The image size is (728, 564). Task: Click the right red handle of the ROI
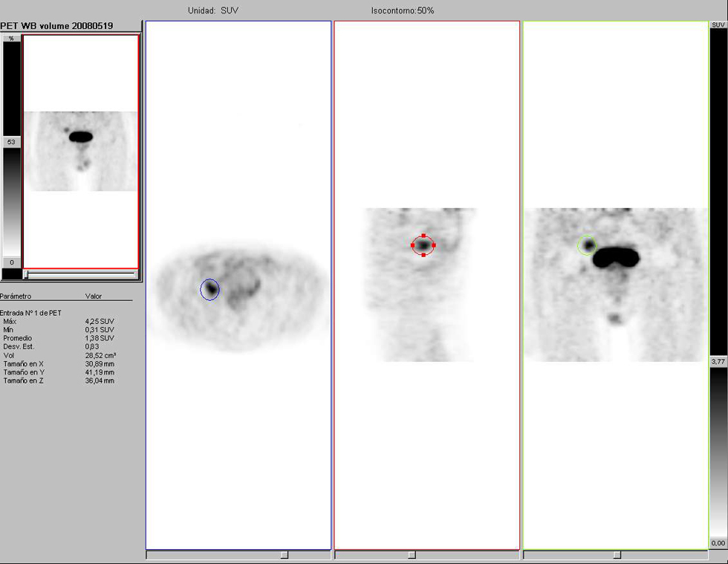434,245
